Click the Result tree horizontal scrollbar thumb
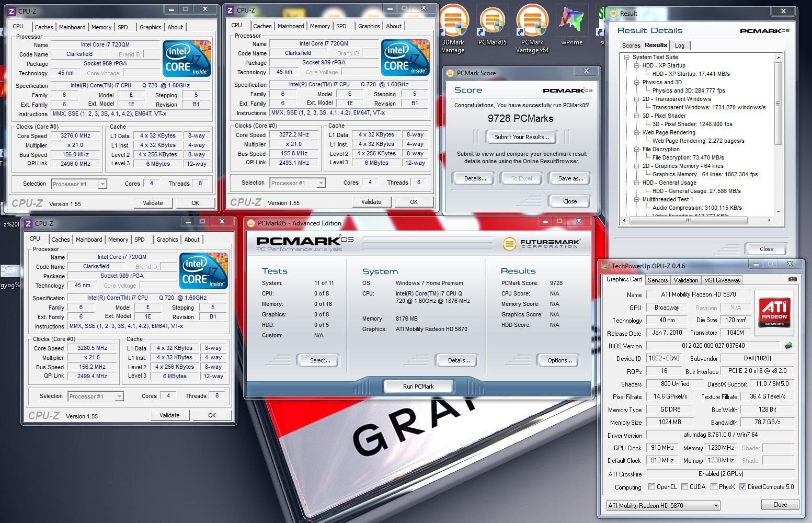This screenshot has width=812, height=523. click(x=688, y=221)
